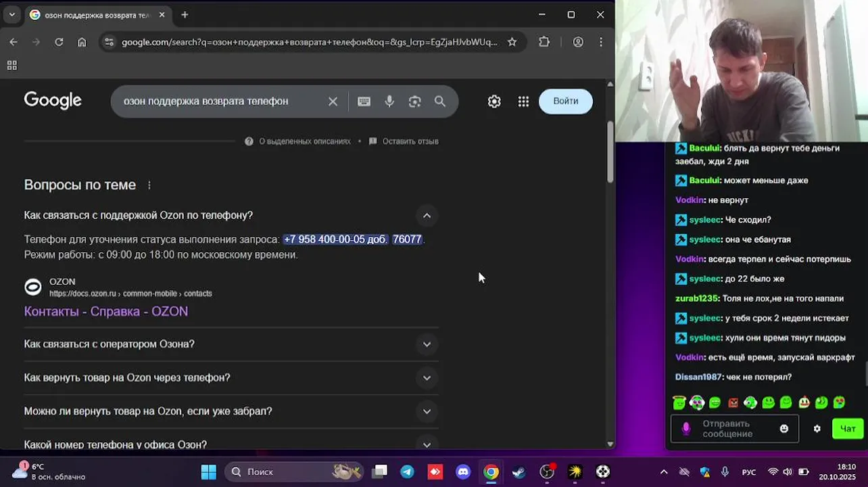Open more options beside Вопросы по теме
868x487 pixels.
[149, 185]
